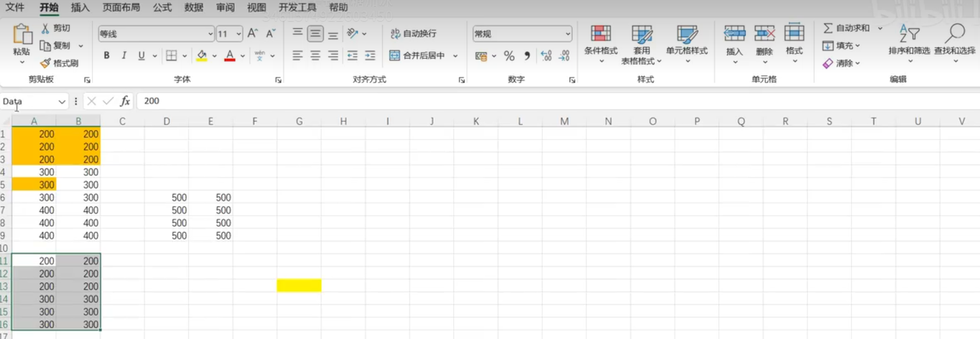Screen dimensions: 980x339
Task: Decrease font size with the smaller A icon
Action: (x=271, y=34)
